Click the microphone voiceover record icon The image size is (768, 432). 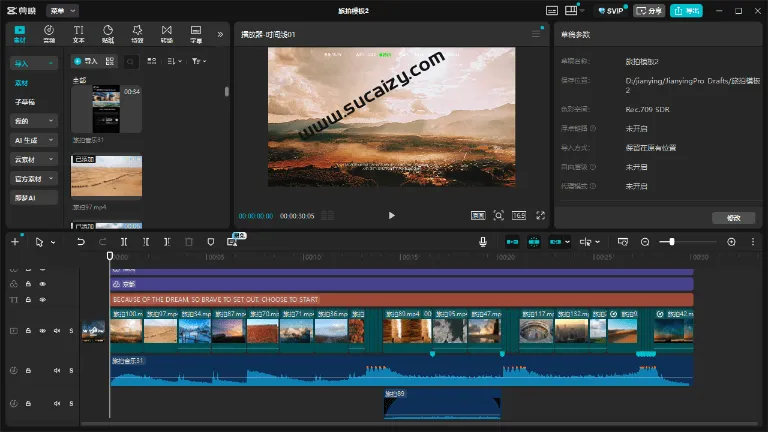point(483,241)
